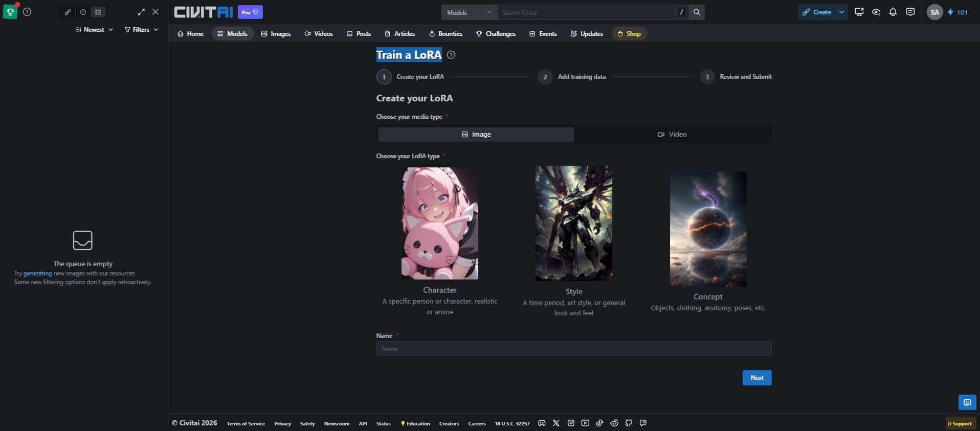
Task: Open Civitai Discord link in footer
Action: [542, 423]
